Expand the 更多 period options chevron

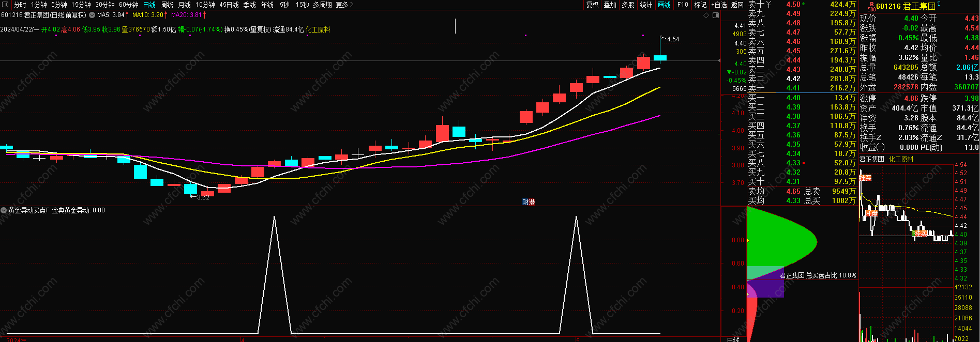click(x=352, y=5)
